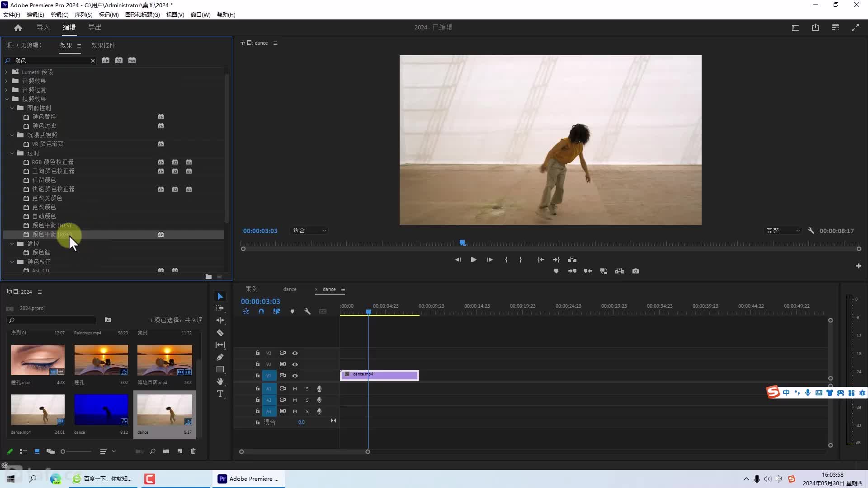The image size is (868, 488).
Task: Expand the 音频过渡 folder
Action: (6, 90)
